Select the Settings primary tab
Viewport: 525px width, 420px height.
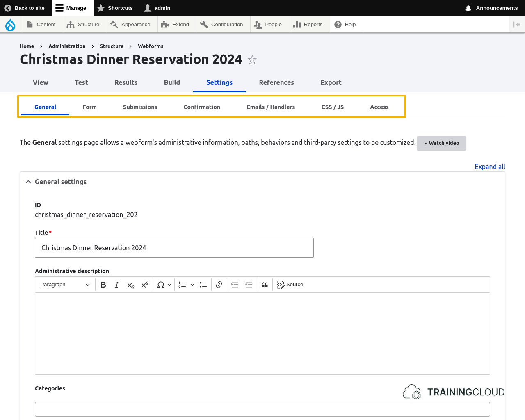(219, 82)
